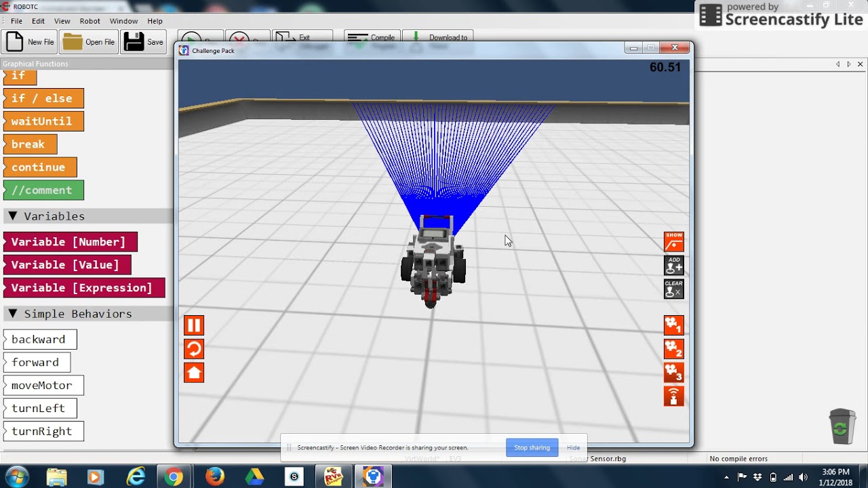868x488 pixels.
Task: Click the Hide link in Screencastify bar
Action: [x=573, y=447]
